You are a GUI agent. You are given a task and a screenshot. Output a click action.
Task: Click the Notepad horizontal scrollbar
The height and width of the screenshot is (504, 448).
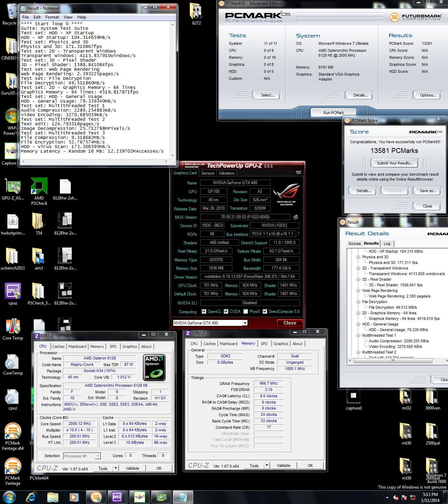(95, 161)
